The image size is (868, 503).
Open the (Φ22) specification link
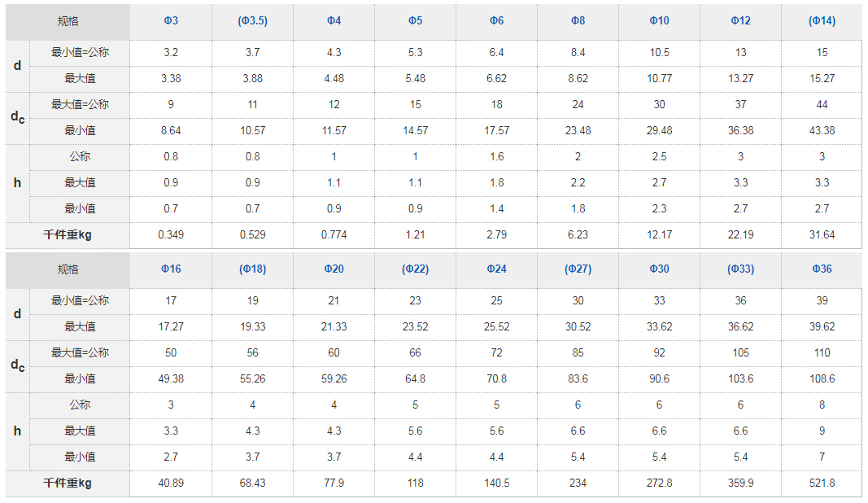[415, 269]
